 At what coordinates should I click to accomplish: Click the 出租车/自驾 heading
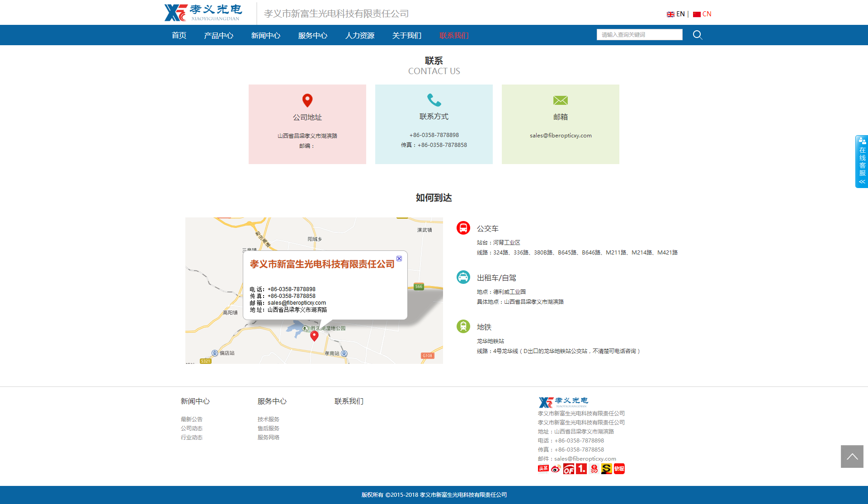[x=496, y=278]
